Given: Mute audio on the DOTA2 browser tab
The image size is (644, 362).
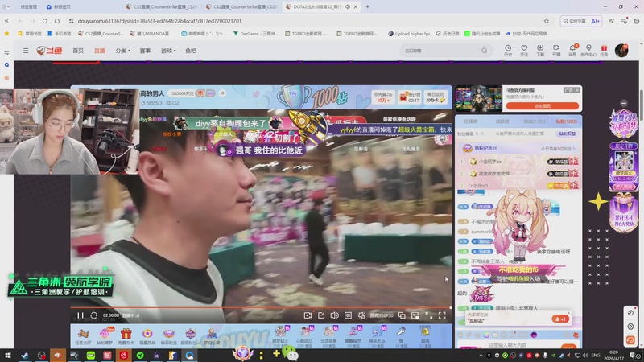Looking at the screenshot, I should (348, 6).
